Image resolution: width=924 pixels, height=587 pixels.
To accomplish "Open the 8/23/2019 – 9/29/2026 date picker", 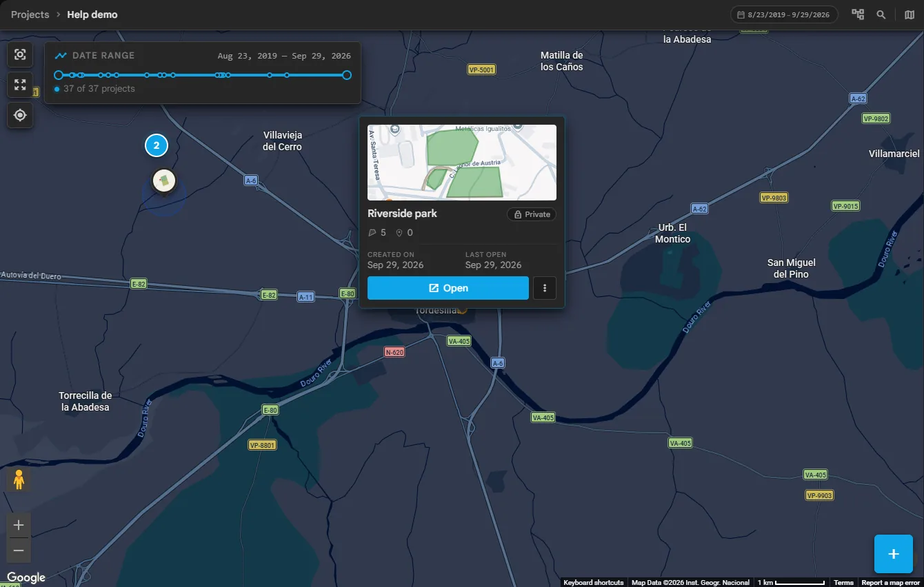I will [x=784, y=14].
